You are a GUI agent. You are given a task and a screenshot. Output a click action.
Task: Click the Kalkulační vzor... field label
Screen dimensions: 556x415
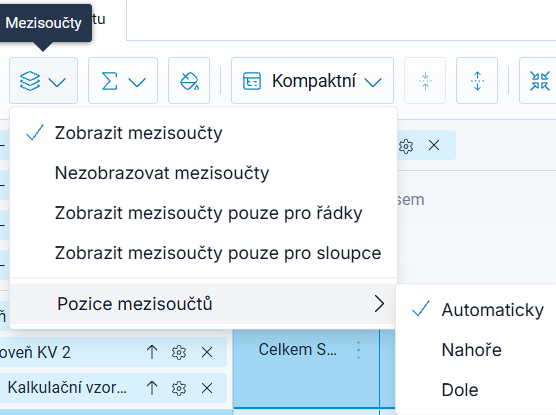(x=67, y=387)
